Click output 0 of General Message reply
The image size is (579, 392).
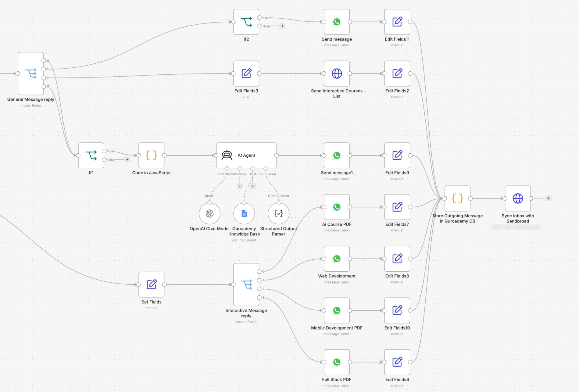coord(44,60)
